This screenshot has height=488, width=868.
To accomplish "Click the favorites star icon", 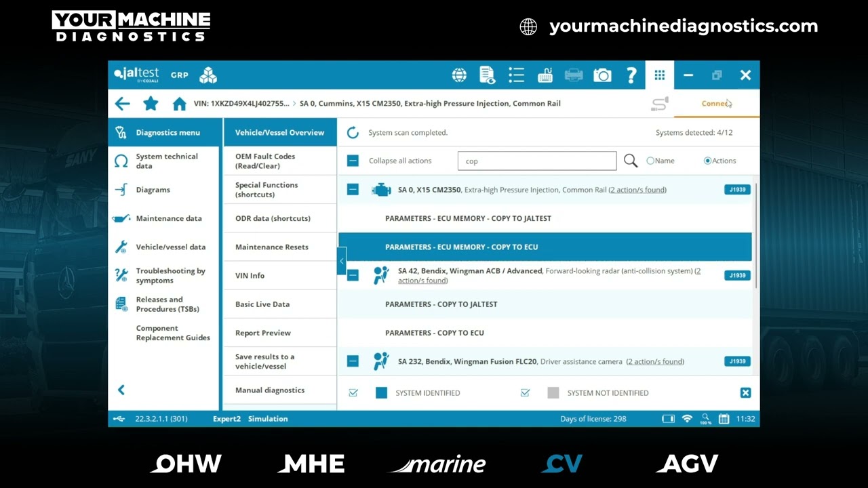I will point(151,104).
